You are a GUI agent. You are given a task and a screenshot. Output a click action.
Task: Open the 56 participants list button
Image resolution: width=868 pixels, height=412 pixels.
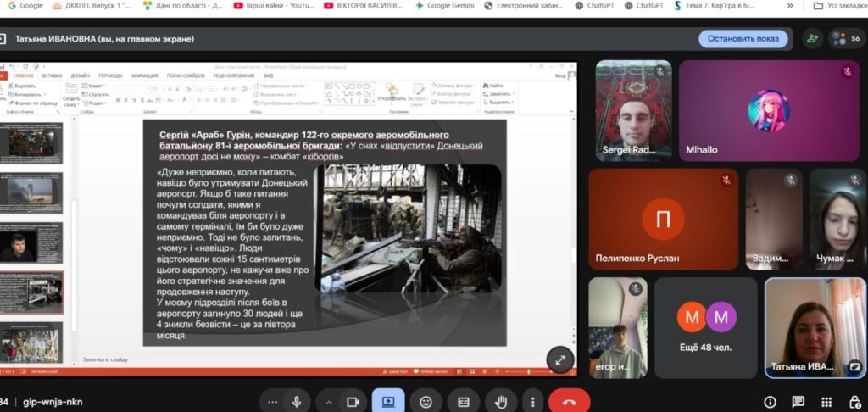pyautogui.click(x=847, y=38)
